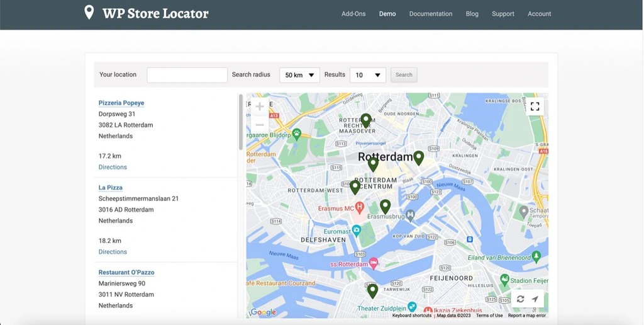Screen dimensions: 644x325
Task: Get Directions for La Pizza
Action: 113,252
